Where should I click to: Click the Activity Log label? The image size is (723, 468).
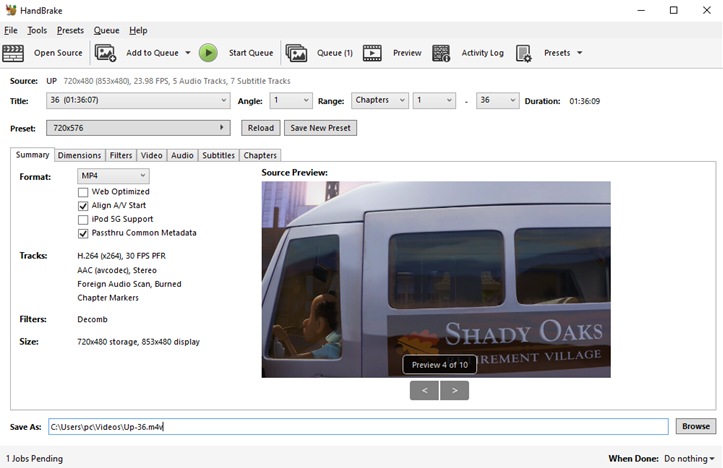(x=482, y=53)
